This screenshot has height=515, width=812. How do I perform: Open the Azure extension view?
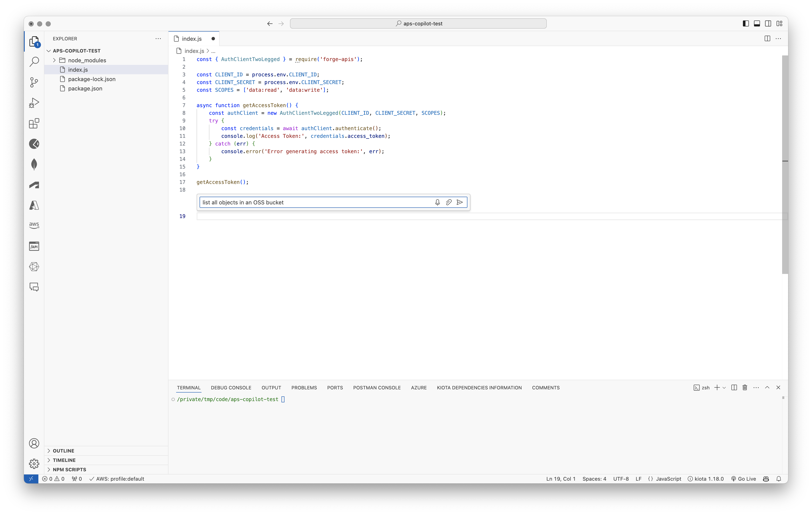[34, 205]
